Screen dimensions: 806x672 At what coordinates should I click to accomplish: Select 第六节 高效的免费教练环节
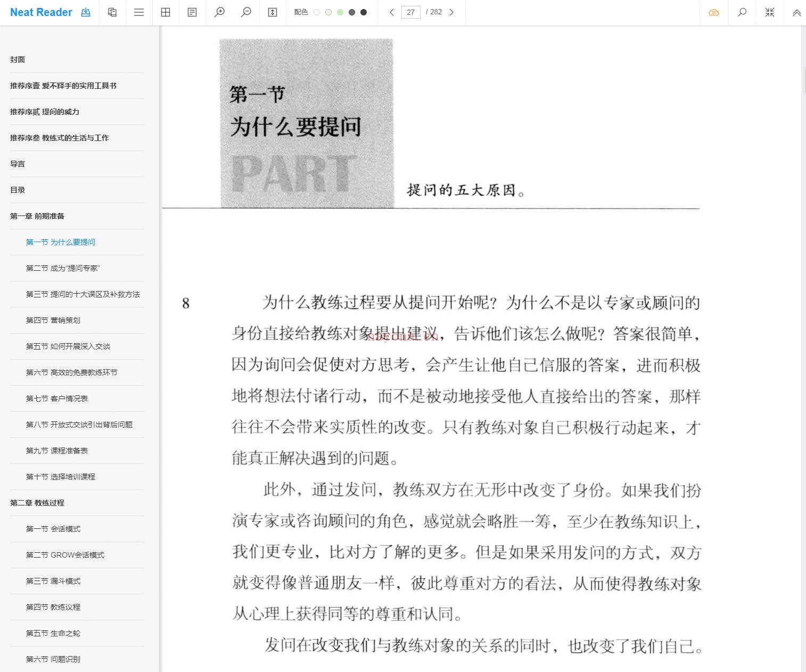(72, 372)
